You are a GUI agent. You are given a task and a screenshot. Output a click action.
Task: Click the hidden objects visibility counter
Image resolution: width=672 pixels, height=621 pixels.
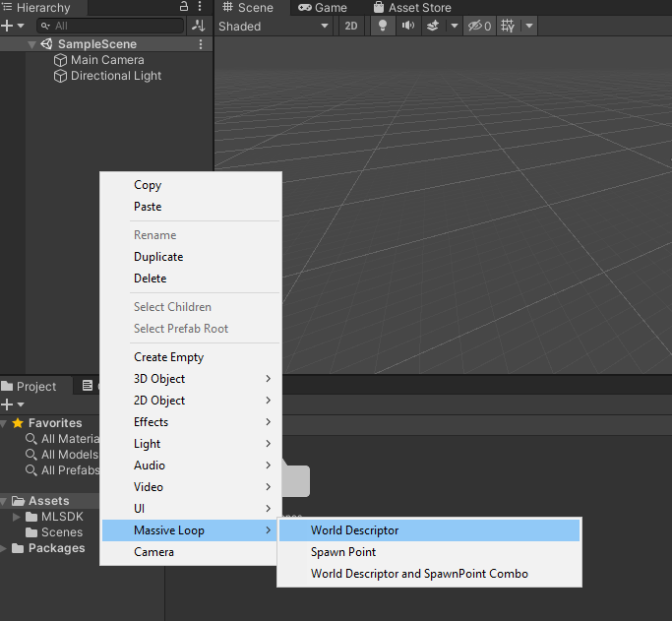pos(479,27)
